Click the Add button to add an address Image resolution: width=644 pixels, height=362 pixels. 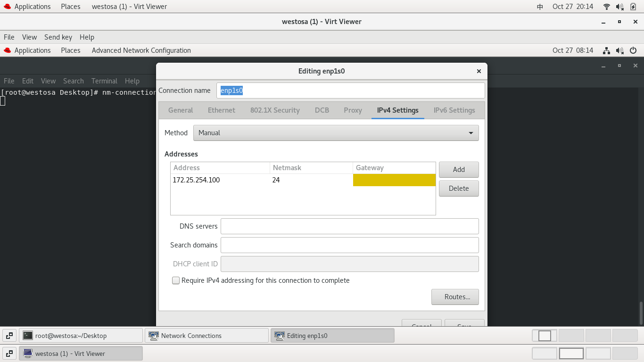click(x=458, y=169)
